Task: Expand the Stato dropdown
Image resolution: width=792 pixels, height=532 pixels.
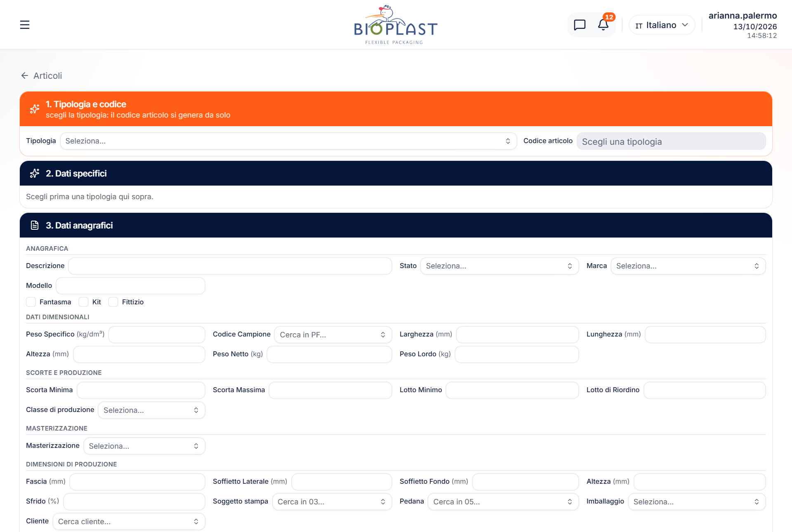Action: pos(500,266)
